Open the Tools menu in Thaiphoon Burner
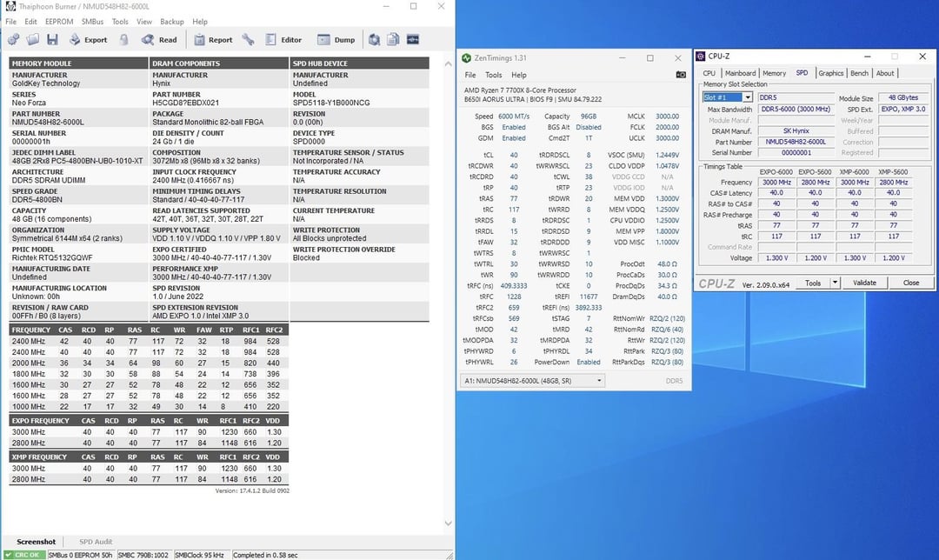 coord(120,22)
